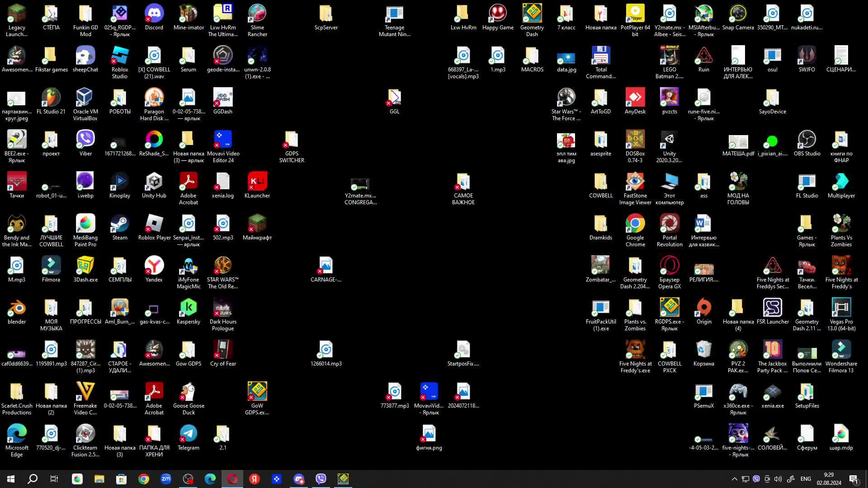
Task: Open Oracle VM VirtualBox icon
Action: point(85,104)
